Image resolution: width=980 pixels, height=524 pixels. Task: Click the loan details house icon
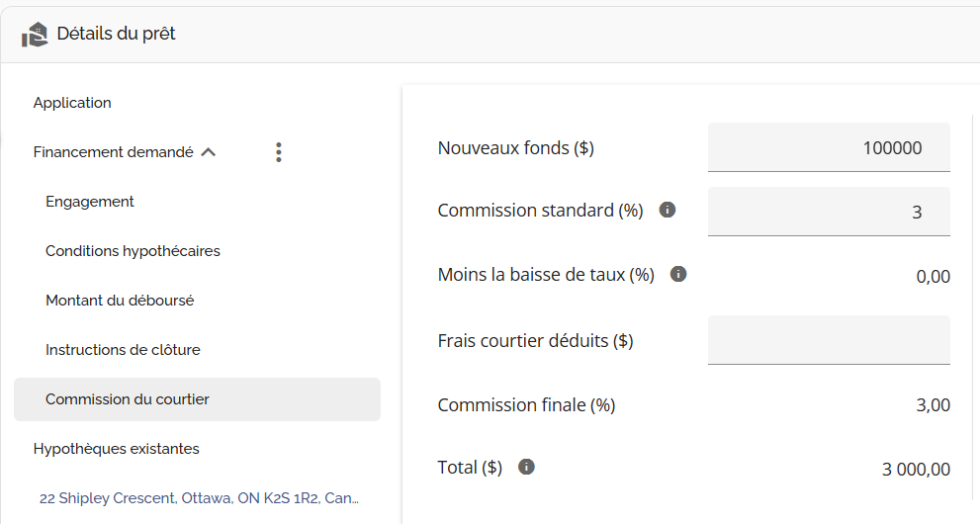[x=35, y=35]
